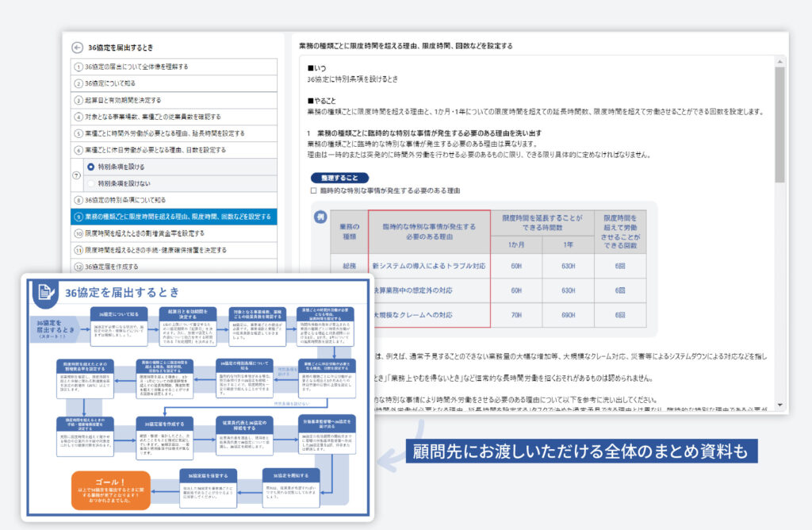Click the vertical scrollbar thumb in content pane

779,123
